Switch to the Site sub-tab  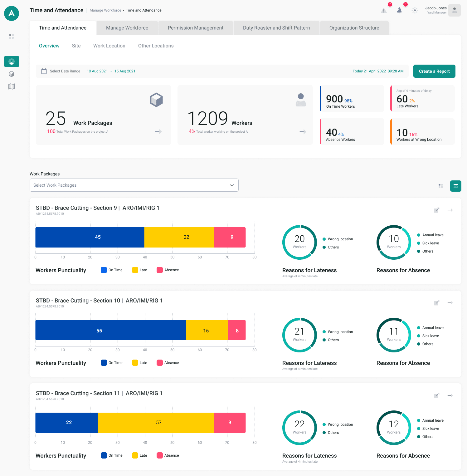tap(76, 46)
